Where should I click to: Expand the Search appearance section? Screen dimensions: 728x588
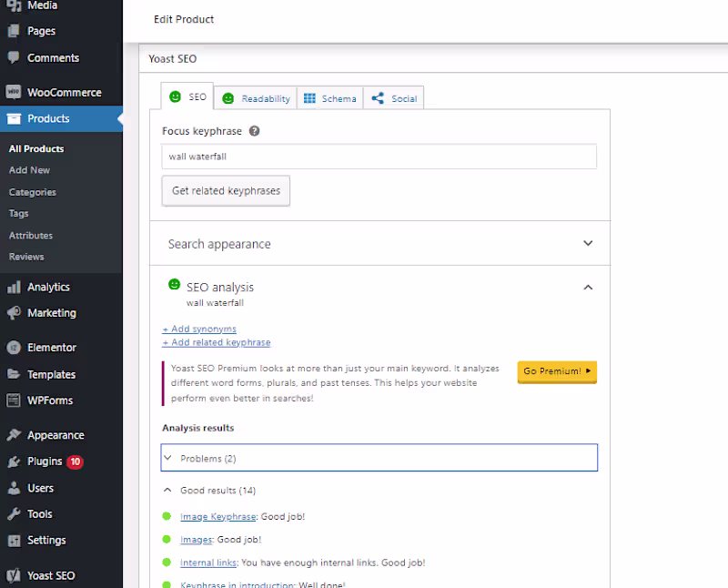(379, 243)
